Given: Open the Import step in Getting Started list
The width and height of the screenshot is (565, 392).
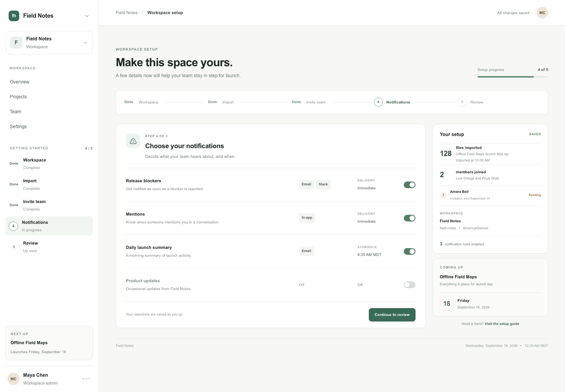Looking at the screenshot, I should [x=49, y=185].
